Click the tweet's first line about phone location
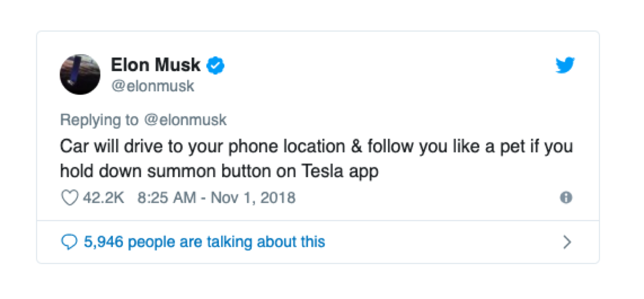Viewport: 644px width, 299px height. pyautogui.click(x=316, y=147)
